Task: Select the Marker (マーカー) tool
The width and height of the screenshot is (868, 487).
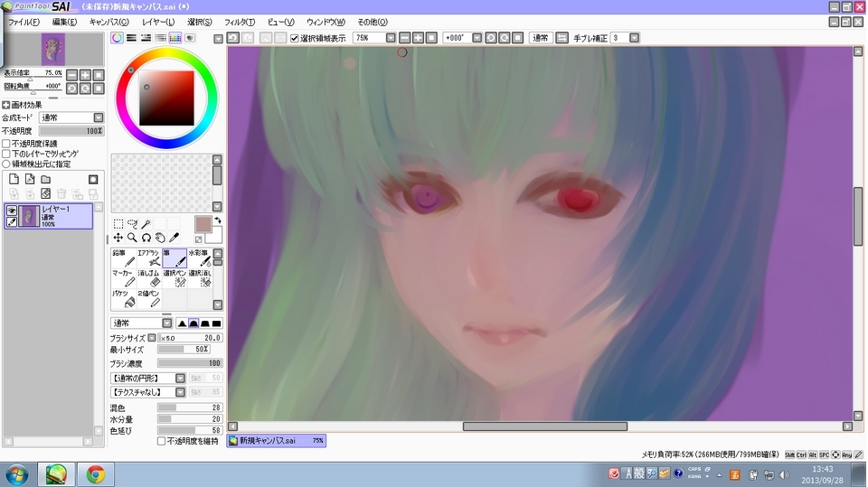Action: click(x=124, y=278)
